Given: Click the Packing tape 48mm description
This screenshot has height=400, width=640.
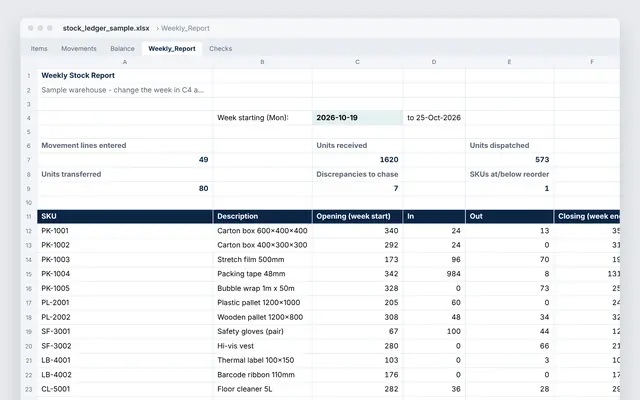Looking at the screenshot, I should pos(262,274).
